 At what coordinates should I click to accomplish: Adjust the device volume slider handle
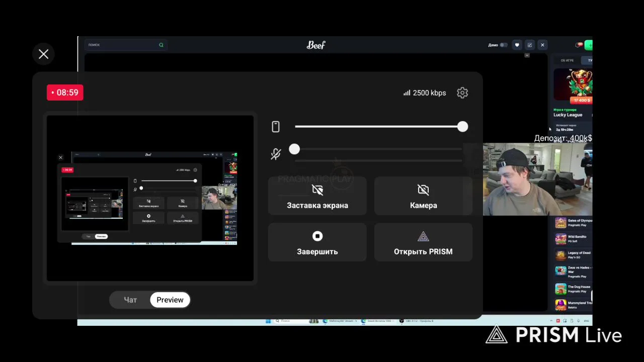click(x=462, y=127)
